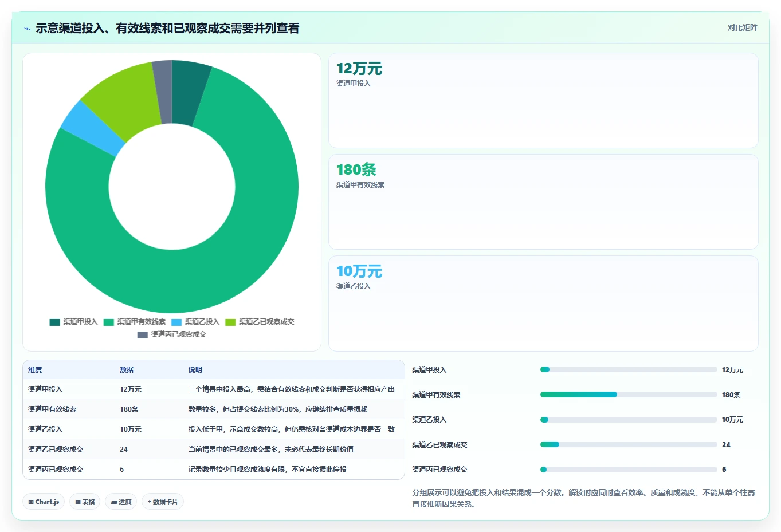Click the 数据 column header
The height and width of the screenshot is (532, 781).
coord(127,370)
